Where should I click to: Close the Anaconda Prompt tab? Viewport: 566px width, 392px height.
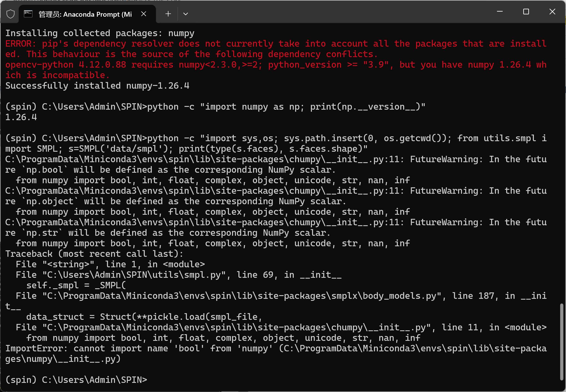coord(144,14)
